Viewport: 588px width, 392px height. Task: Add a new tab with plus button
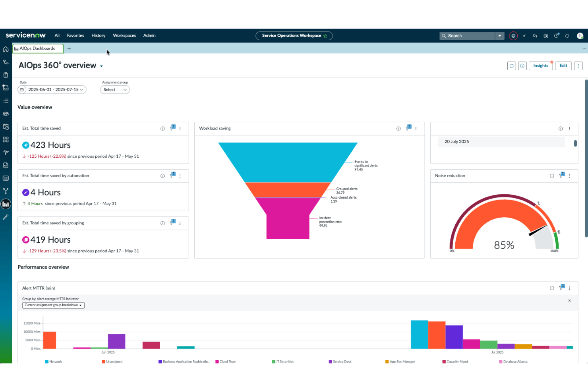click(x=69, y=48)
